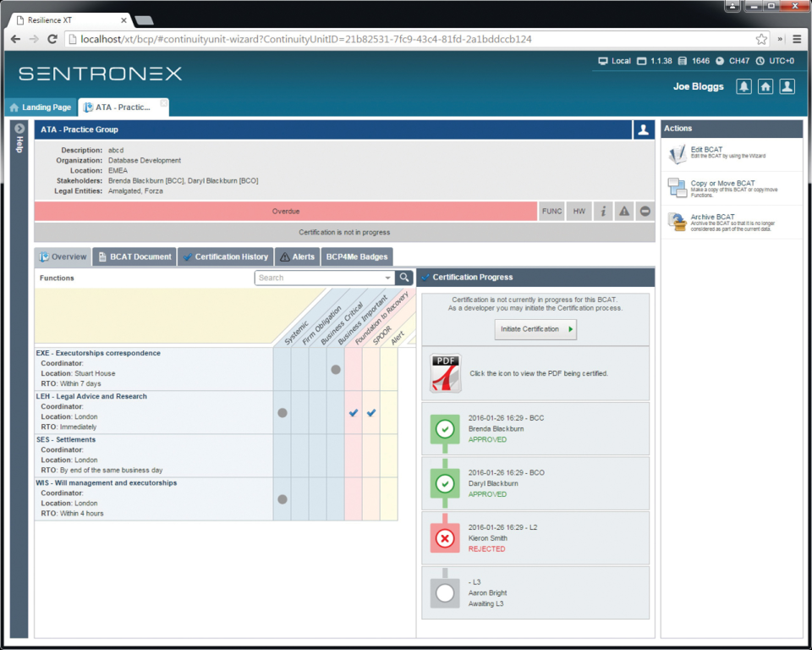Reload the page with refresh icon
This screenshot has height=650, width=812.
point(52,39)
